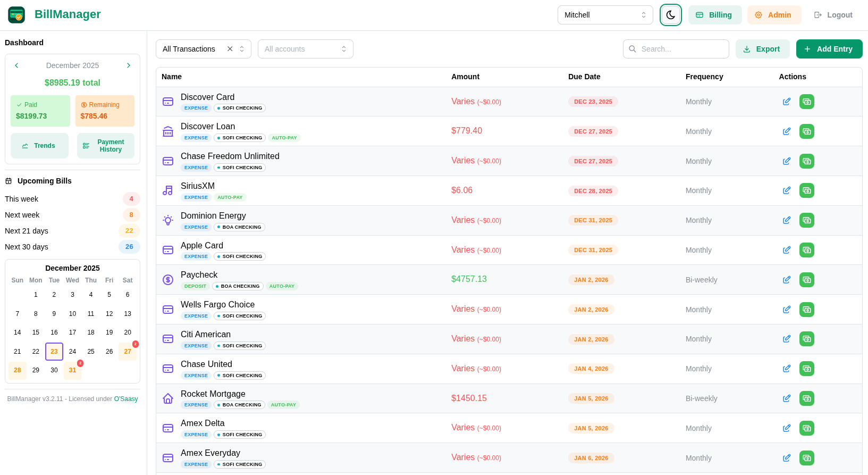Image resolution: width=868 pixels, height=475 pixels.
Task: Select December 31 in the calendar
Action: [x=72, y=370]
